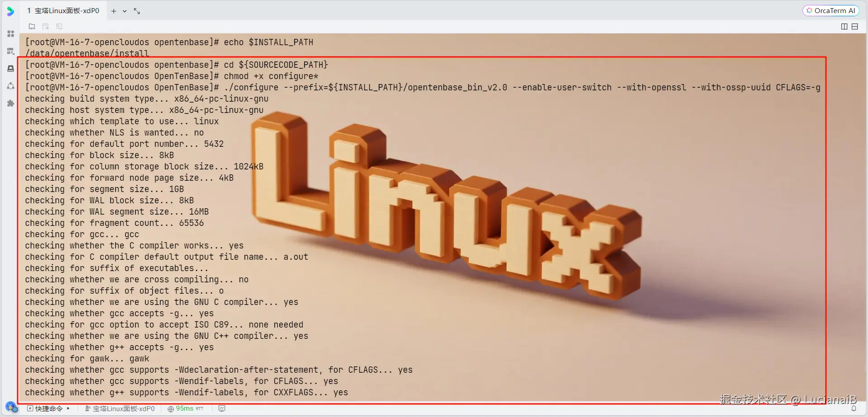Expand the session tab list chevron
The width and height of the screenshot is (868, 417).
point(125,11)
